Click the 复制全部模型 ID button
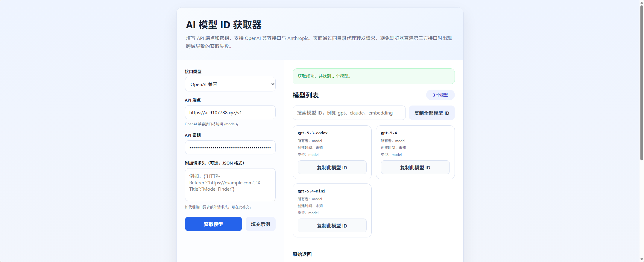This screenshot has width=644, height=262. pyautogui.click(x=432, y=113)
